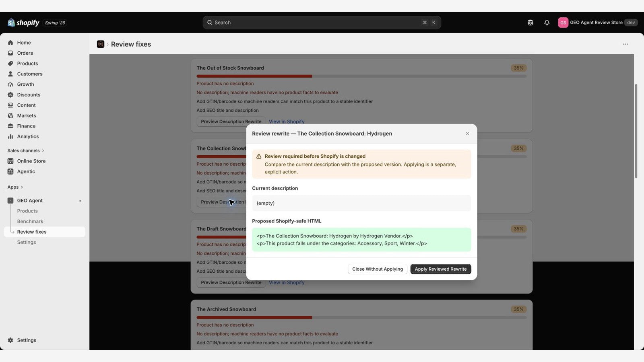View the Out of Stock Snowboard in Shopify
The height and width of the screenshot is (362, 644).
tap(287, 121)
